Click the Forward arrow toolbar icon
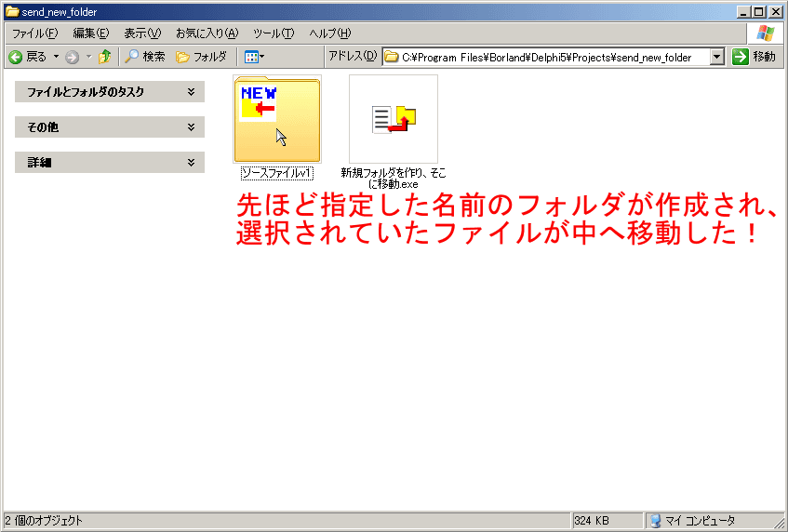The width and height of the screenshot is (788, 532). tap(73, 57)
